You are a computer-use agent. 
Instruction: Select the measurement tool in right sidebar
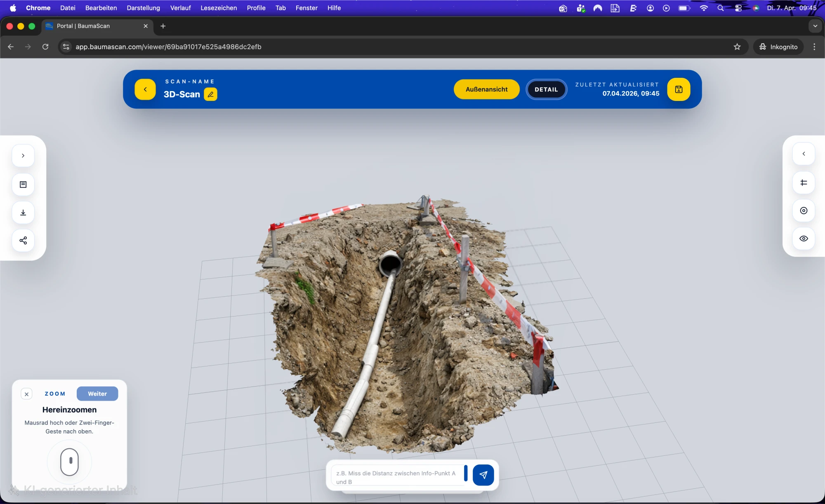point(804,183)
